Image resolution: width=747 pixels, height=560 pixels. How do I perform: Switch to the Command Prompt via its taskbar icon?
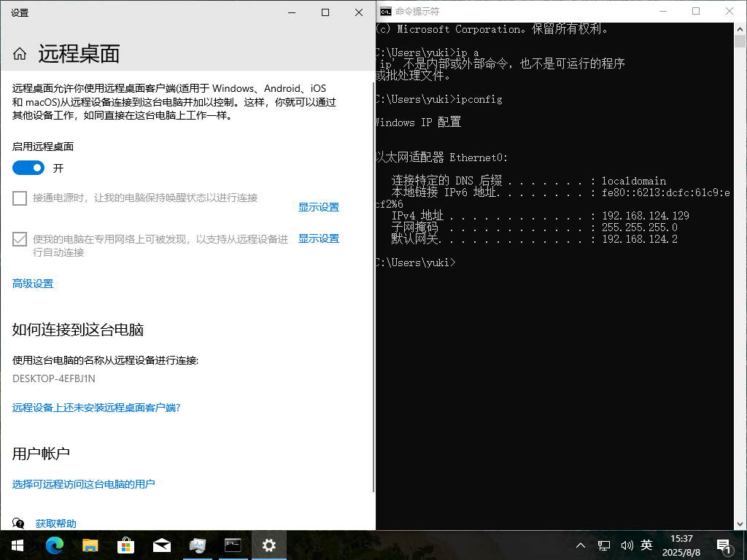[x=233, y=545]
